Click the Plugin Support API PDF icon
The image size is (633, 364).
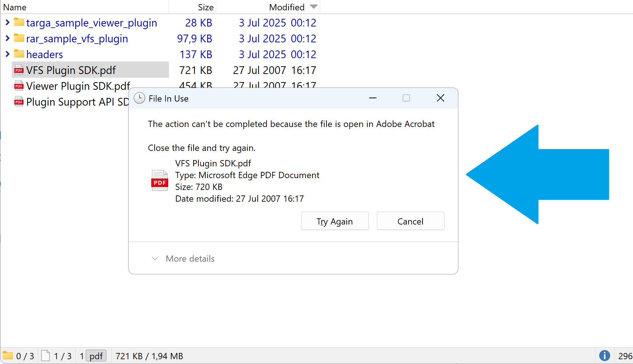(19, 102)
